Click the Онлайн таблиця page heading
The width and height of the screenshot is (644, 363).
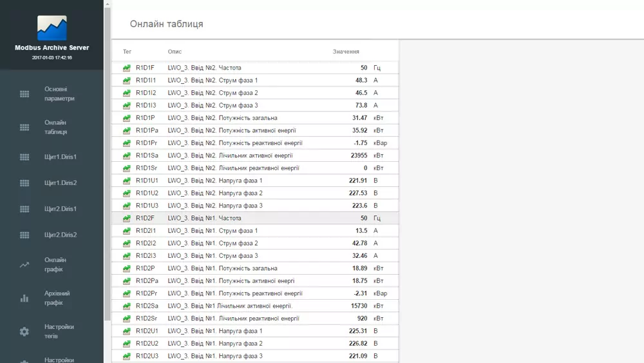(x=166, y=24)
